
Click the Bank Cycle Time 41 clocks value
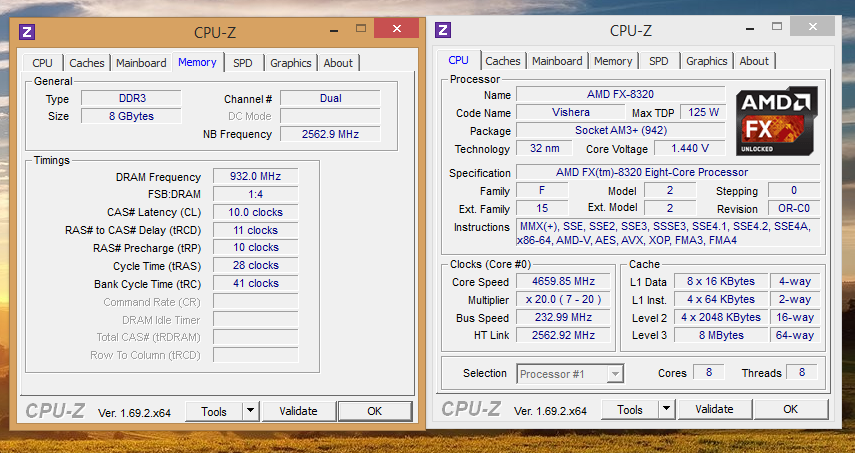255,283
